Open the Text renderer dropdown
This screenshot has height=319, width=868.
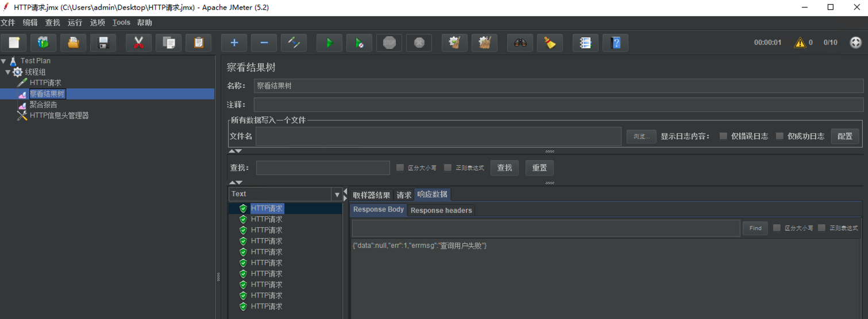[x=337, y=194]
